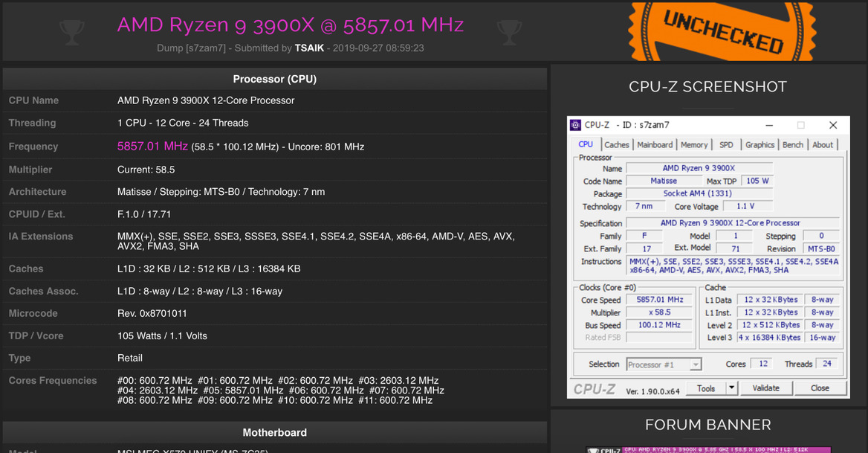Click the CPU-Z app icon in the title bar
This screenshot has width=868, height=453.
click(x=576, y=125)
